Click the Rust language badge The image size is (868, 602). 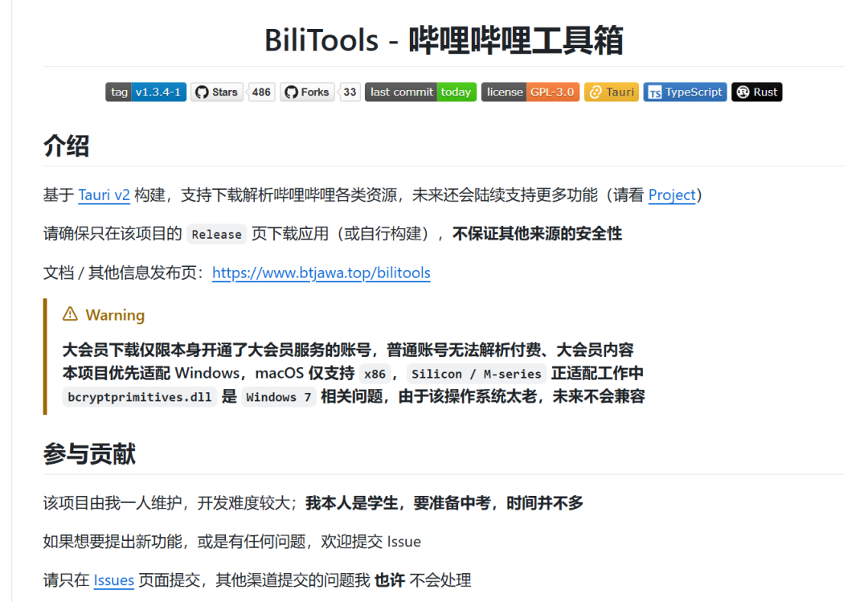[x=756, y=92]
